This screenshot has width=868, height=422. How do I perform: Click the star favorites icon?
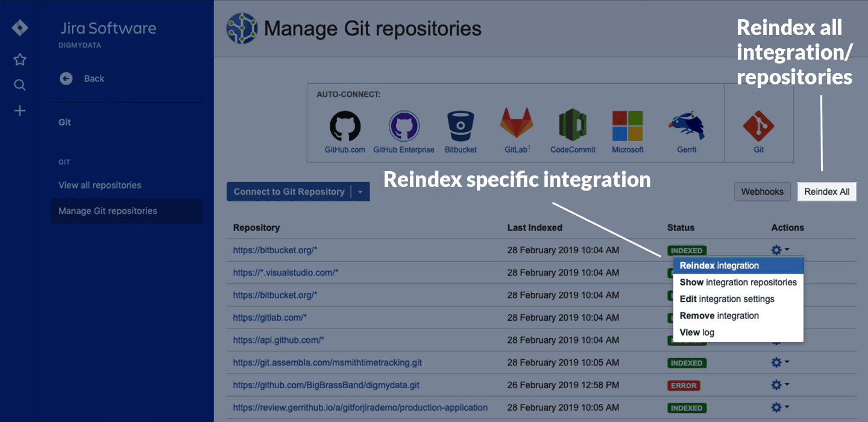pos(20,59)
